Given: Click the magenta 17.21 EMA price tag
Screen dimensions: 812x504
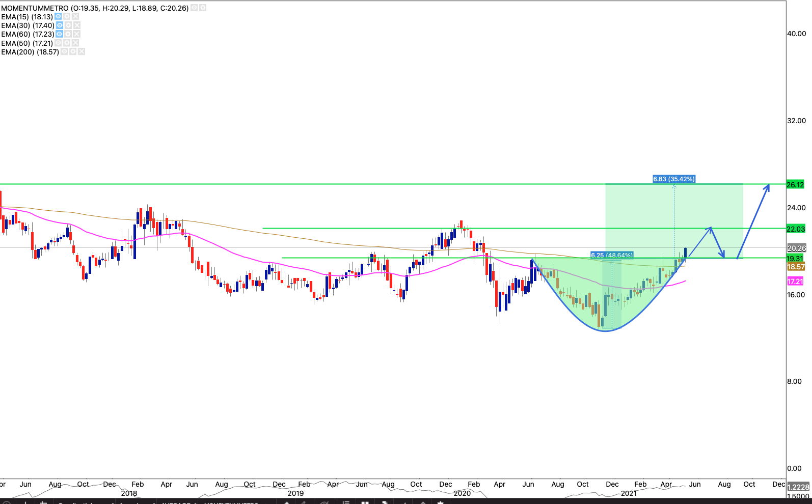Looking at the screenshot, I should pos(795,282).
